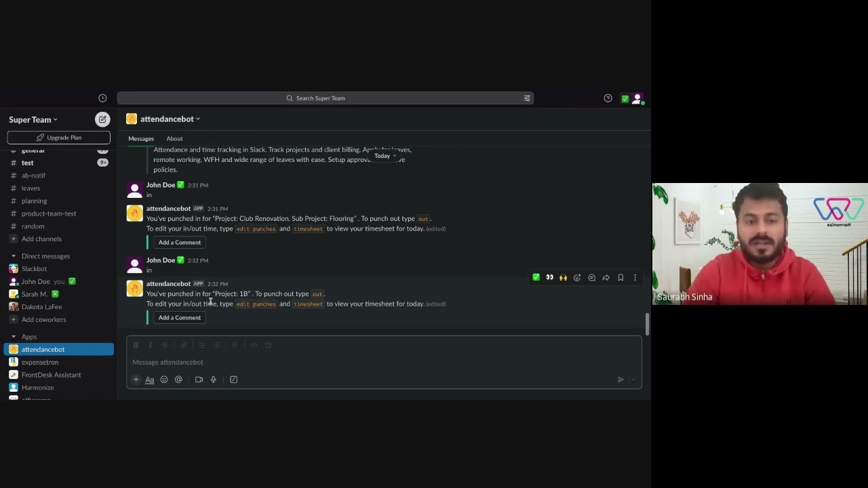This screenshot has height=488, width=868.
Task: Open planning channel
Action: coord(59,201)
